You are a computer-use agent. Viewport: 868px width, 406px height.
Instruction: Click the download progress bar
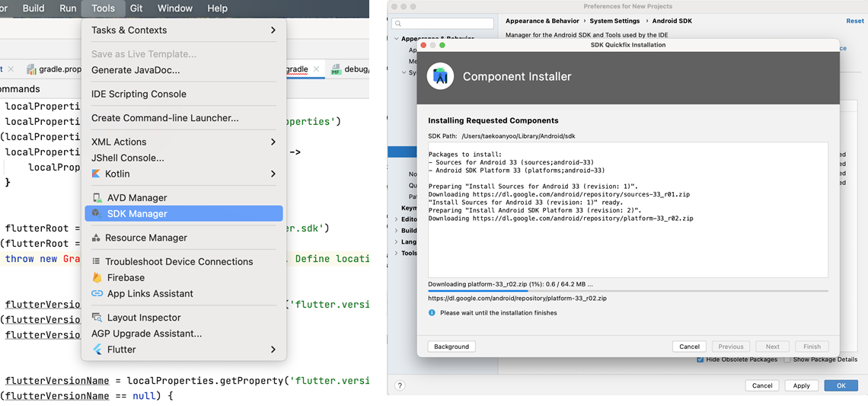[628, 290]
